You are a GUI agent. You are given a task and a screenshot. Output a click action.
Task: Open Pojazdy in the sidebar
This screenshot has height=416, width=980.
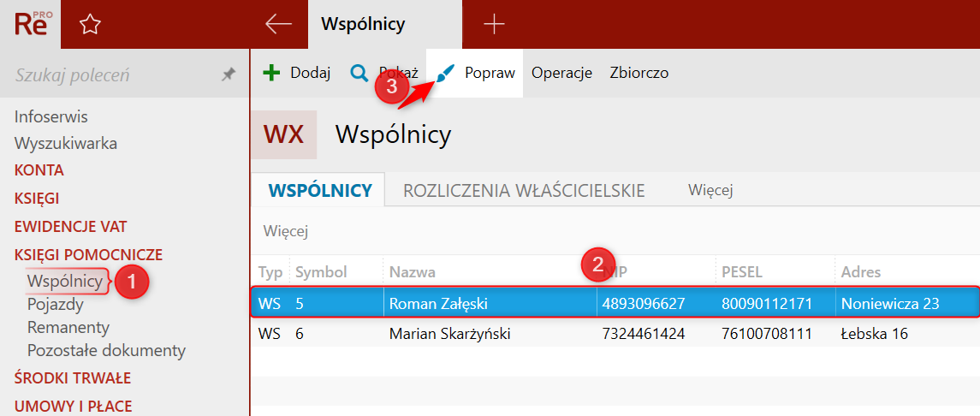pos(56,305)
